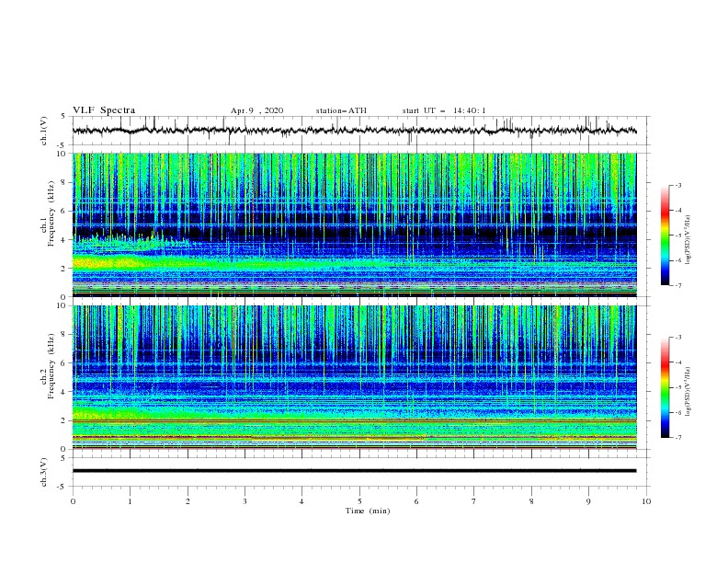Select the log(PSD) label beside ch.1 colorbar

(x=688, y=240)
